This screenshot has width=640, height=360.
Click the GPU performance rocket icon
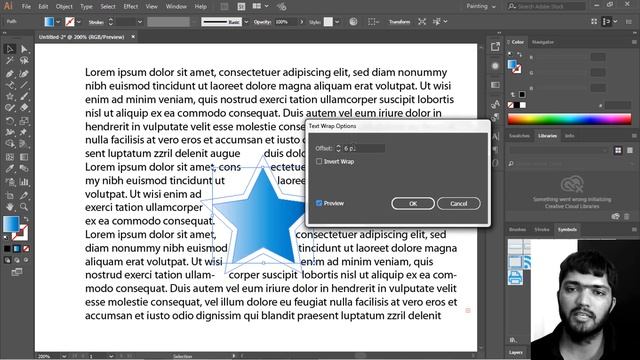pyautogui.click(x=281, y=7)
